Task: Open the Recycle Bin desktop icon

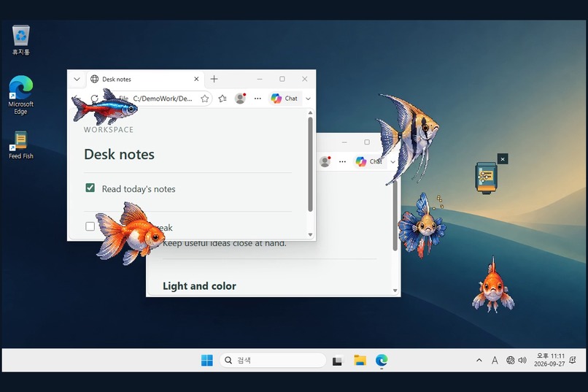Action: tap(21, 40)
